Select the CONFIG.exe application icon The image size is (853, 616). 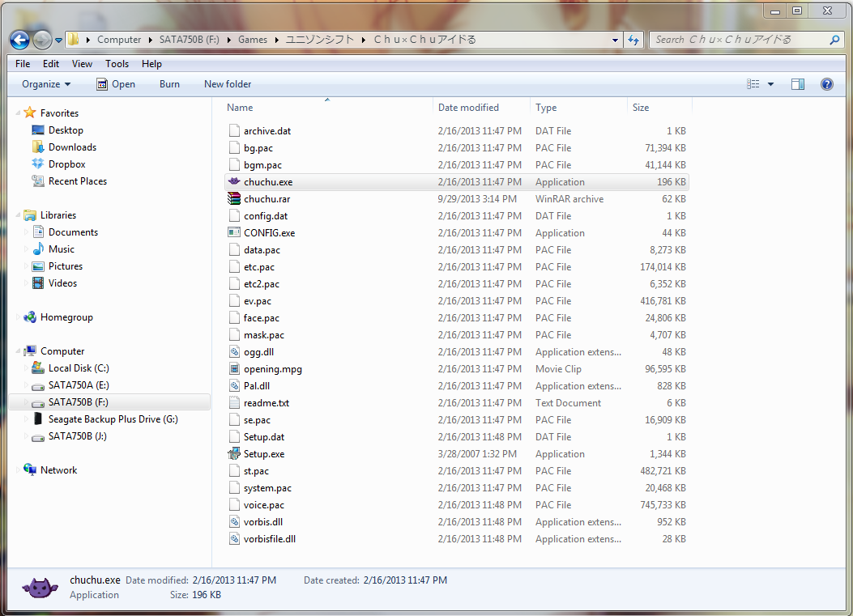234,232
